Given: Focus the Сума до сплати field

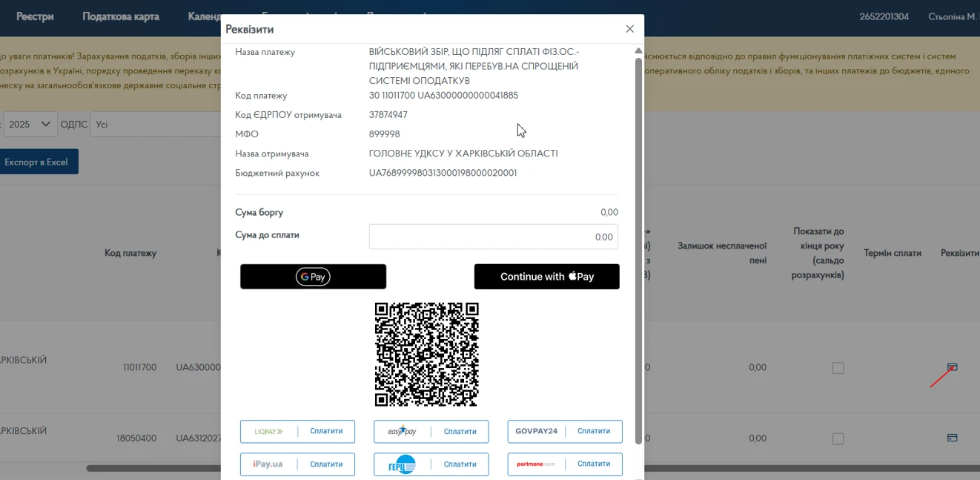Looking at the screenshot, I should (x=493, y=237).
